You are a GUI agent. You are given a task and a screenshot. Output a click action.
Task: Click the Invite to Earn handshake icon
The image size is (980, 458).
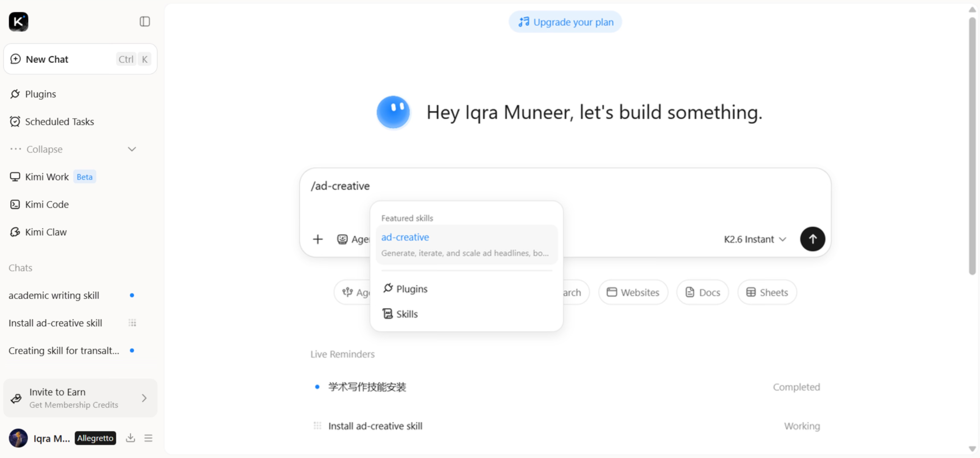pyautogui.click(x=16, y=398)
